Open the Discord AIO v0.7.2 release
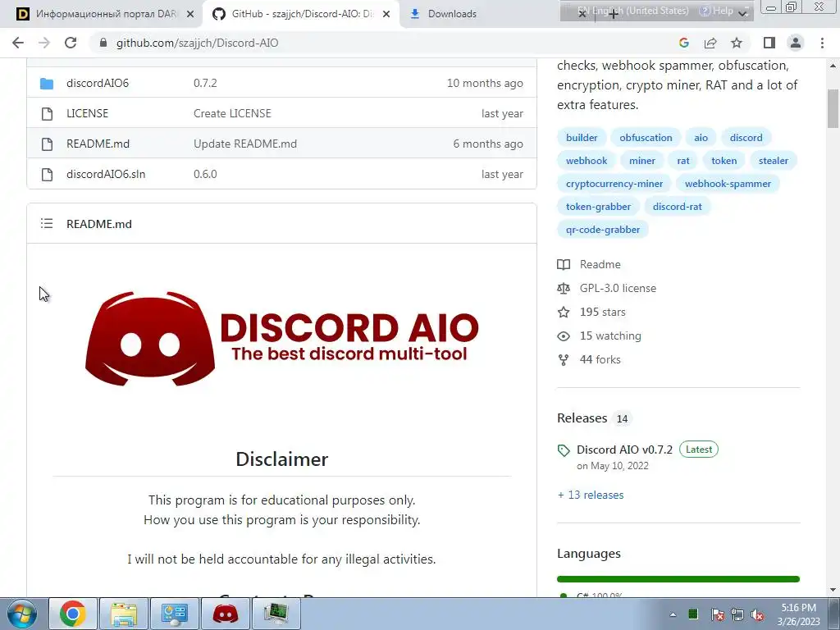Screen dimensions: 840x630 pyautogui.click(x=624, y=450)
